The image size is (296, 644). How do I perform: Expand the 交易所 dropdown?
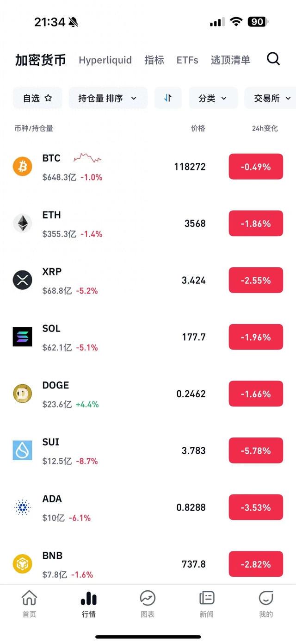coord(271,98)
